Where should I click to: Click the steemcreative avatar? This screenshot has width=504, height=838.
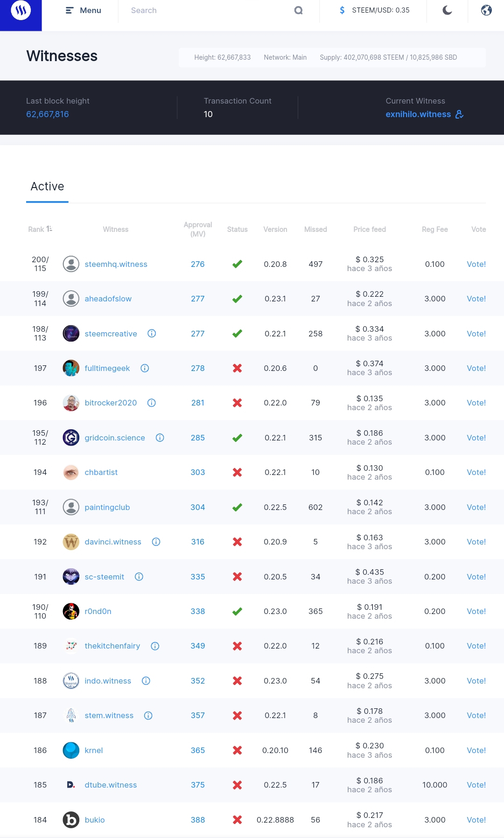[71, 334]
